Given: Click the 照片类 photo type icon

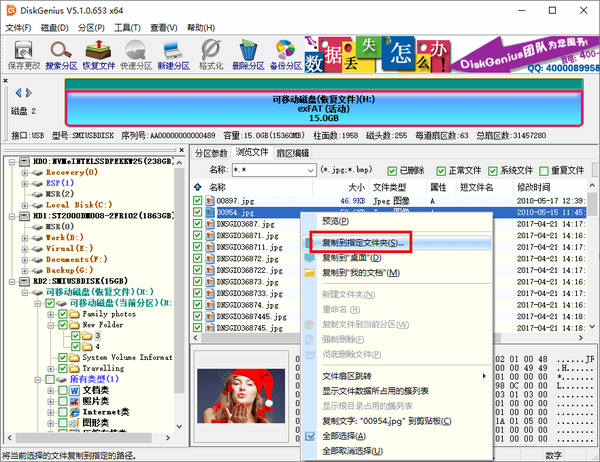Looking at the screenshot, I should click(x=74, y=401).
